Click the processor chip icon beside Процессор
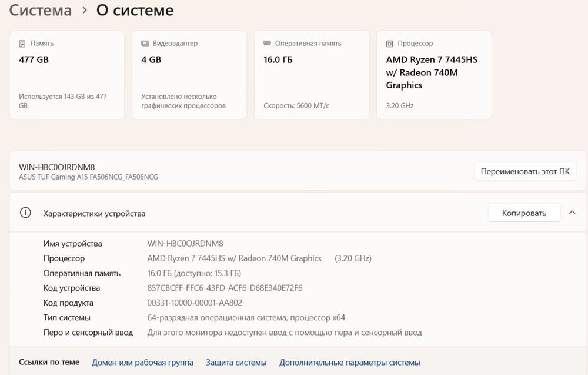 tap(390, 44)
